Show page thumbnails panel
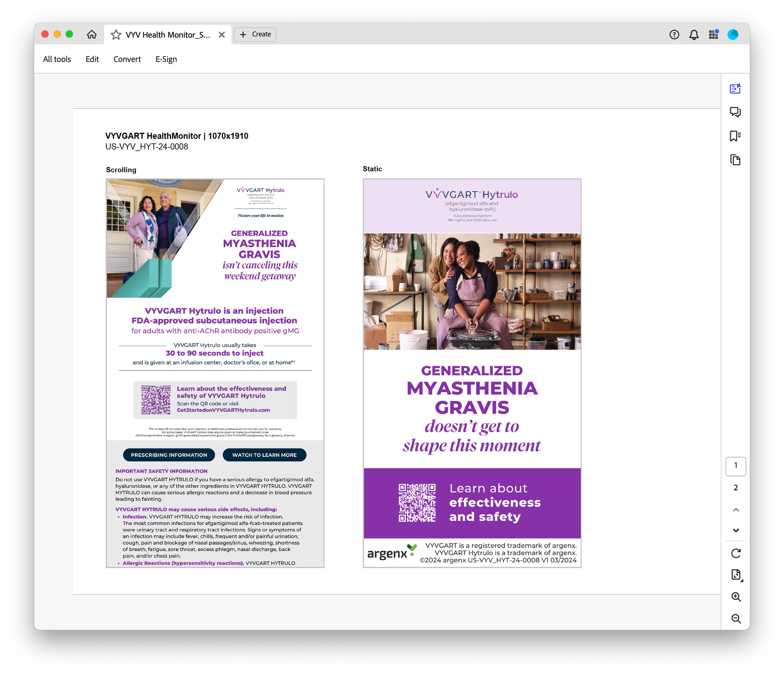Screen dimensions: 784x675 pyautogui.click(x=735, y=160)
